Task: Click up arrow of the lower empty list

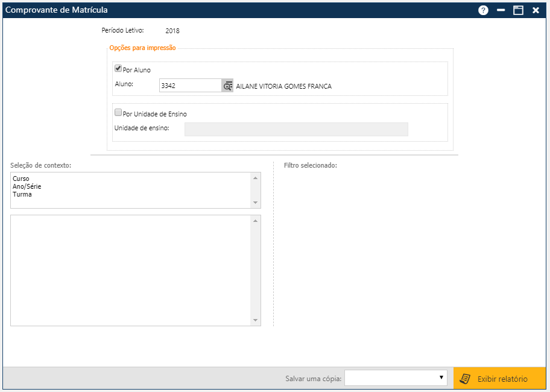Action: pyautogui.click(x=255, y=221)
